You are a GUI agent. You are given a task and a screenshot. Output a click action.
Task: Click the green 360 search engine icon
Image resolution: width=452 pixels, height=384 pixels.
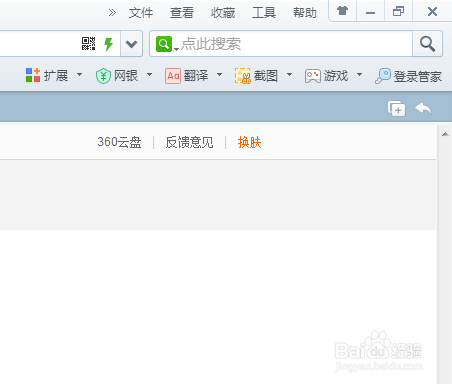click(164, 44)
